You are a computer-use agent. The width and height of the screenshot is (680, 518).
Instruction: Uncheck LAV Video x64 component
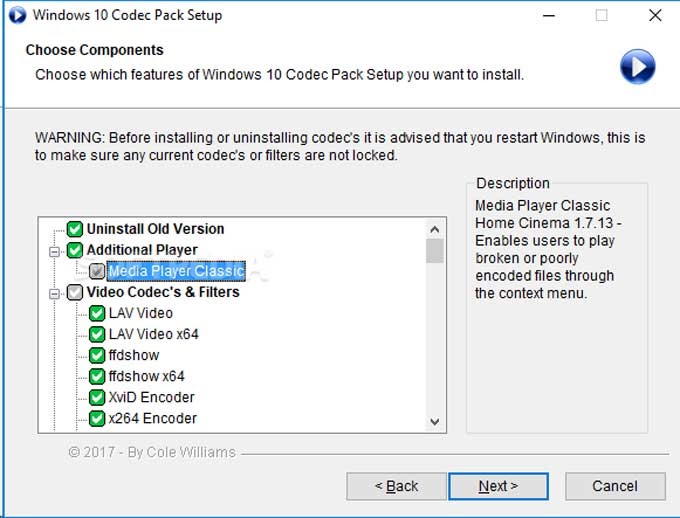coord(97,334)
